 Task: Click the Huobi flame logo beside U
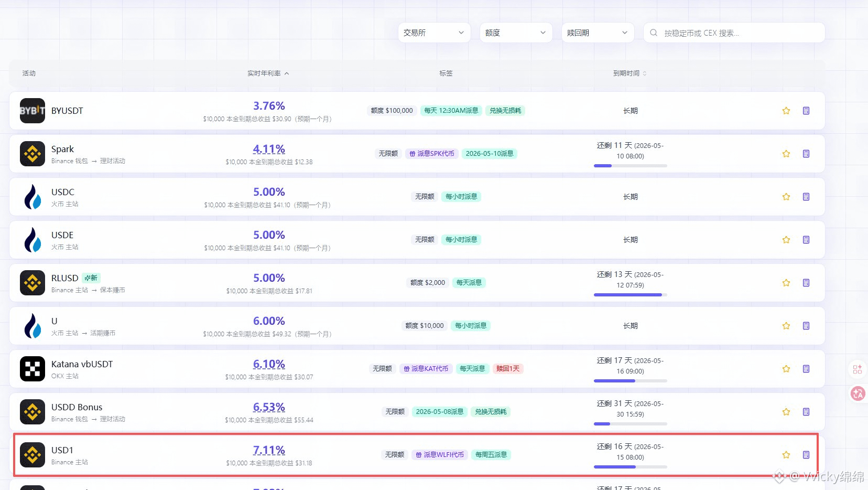pos(32,326)
